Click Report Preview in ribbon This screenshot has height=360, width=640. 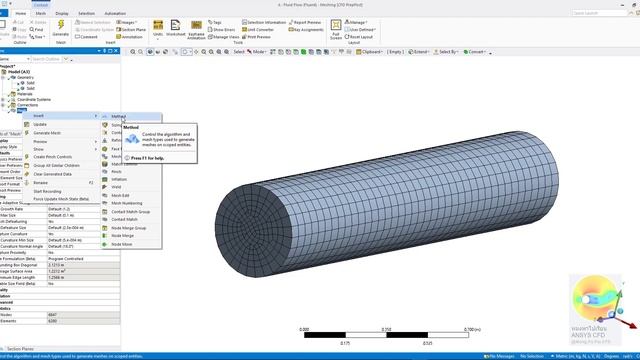pyautogui.click(x=305, y=22)
